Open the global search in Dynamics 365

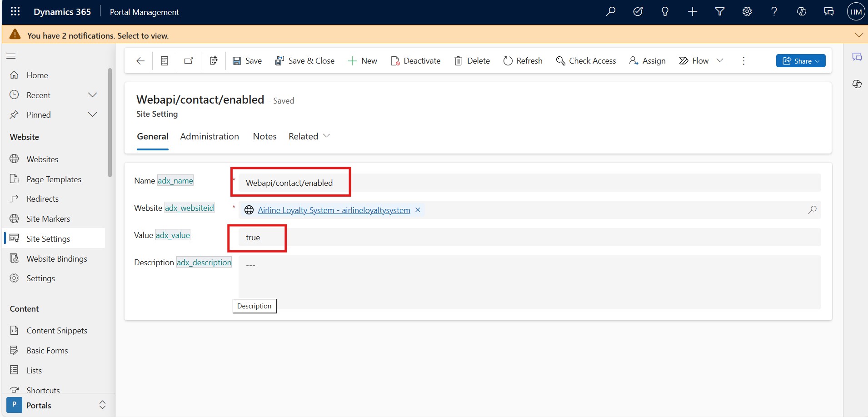(x=611, y=11)
